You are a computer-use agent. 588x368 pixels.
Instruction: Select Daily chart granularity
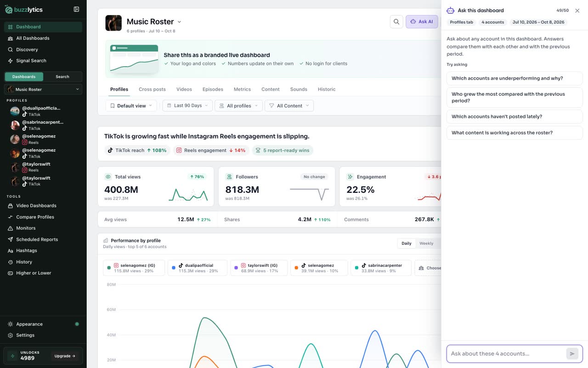click(x=407, y=243)
